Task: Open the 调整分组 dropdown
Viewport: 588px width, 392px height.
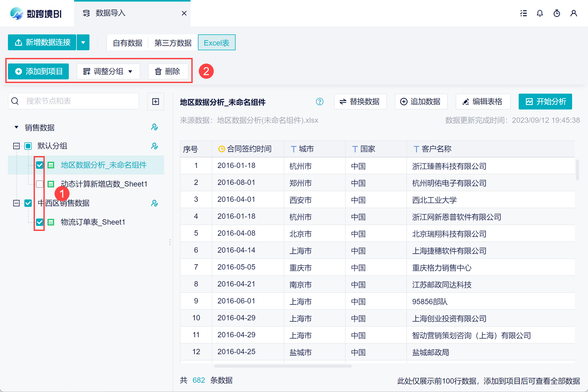Action: pos(108,71)
